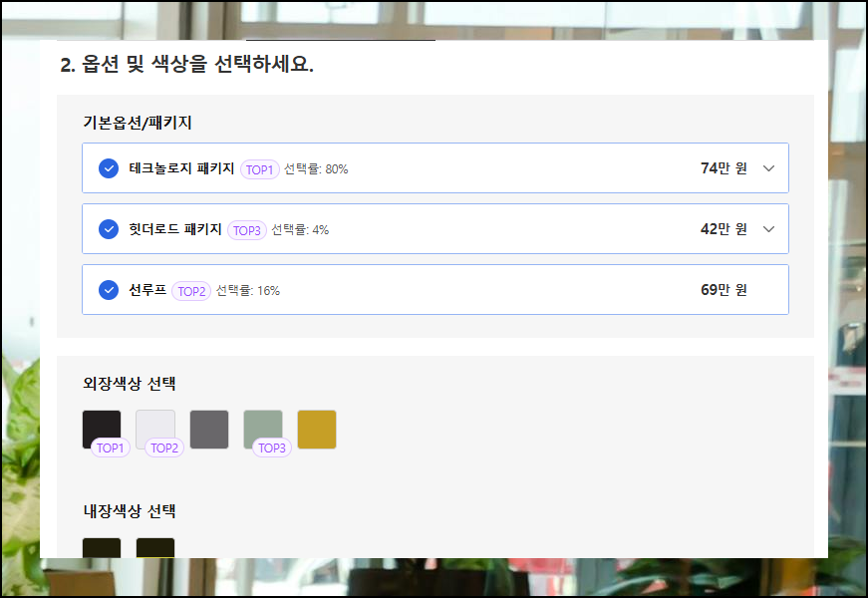Click the TOP1 badge on black swatch
The image size is (868, 598).
click(x=111, y=448)
